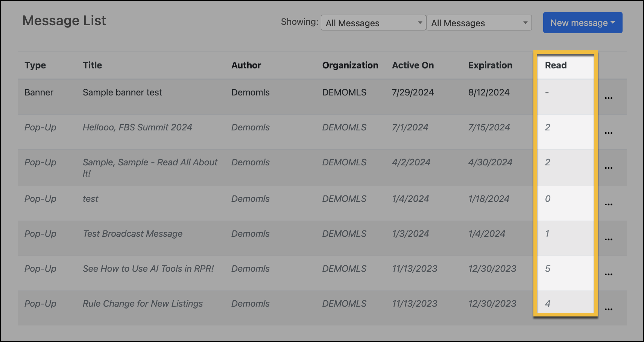Click the Organization column header
Viewport: 644px width, 342px height.
coord(350,65)
